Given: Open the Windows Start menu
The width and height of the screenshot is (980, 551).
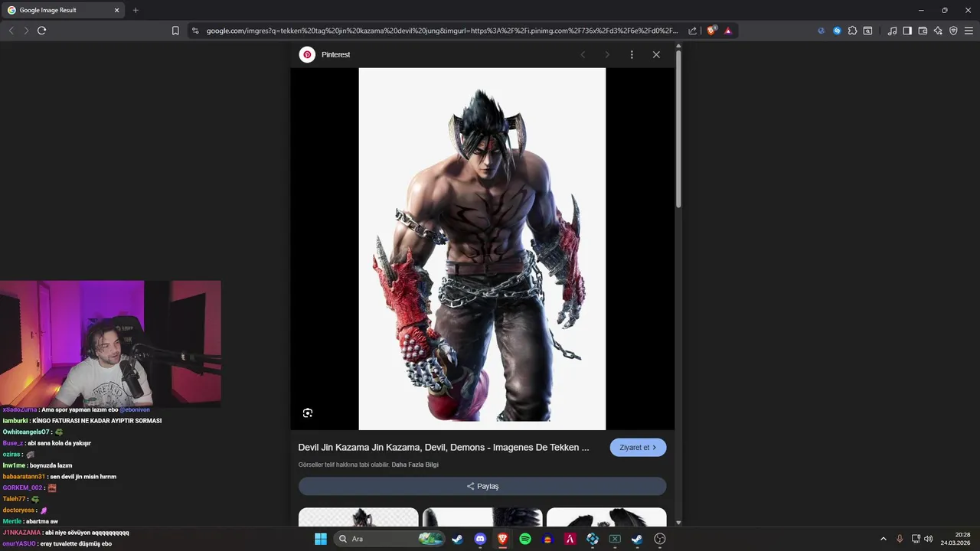Looking at the screenshot, I should [321, 539].
